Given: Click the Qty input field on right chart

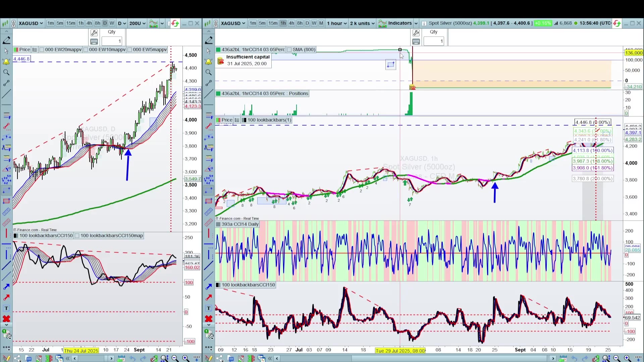Looking at the screenshot, I should [434, 41].
